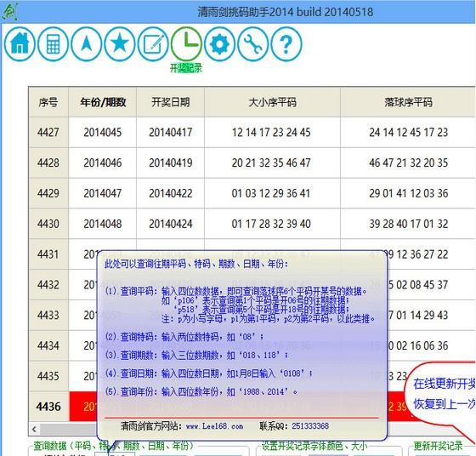Open the gear settings icon
This screenshot has width=476, height=456.
tap(219, 44)
